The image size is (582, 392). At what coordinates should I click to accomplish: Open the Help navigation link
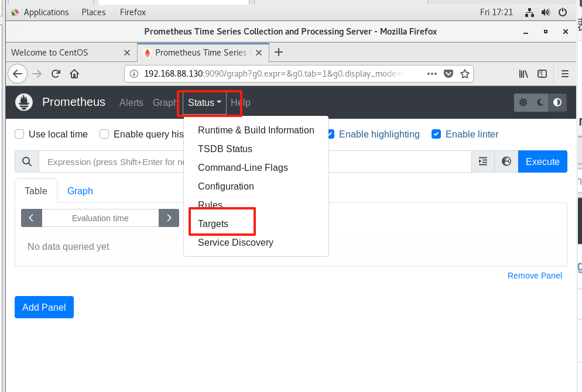pos(241,103)
